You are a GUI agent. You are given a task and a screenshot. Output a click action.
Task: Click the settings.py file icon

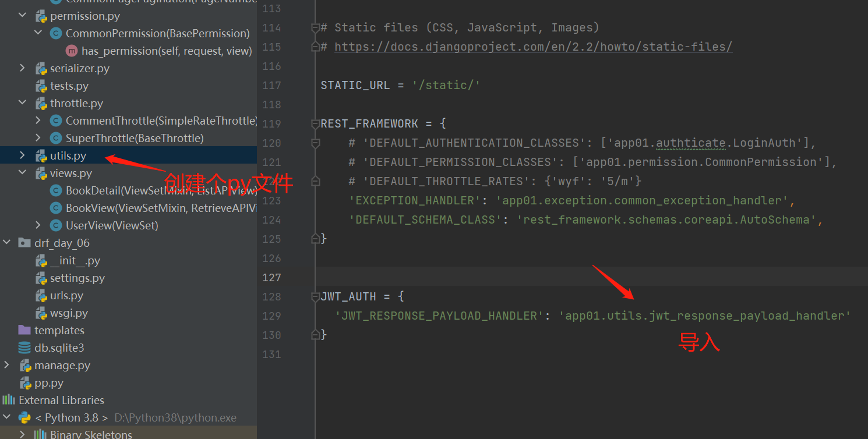pos(41,278)
